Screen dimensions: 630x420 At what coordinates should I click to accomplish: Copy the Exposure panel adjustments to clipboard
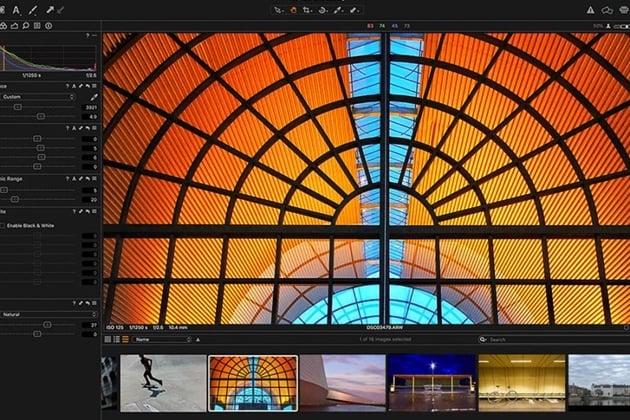coord(81,128)
